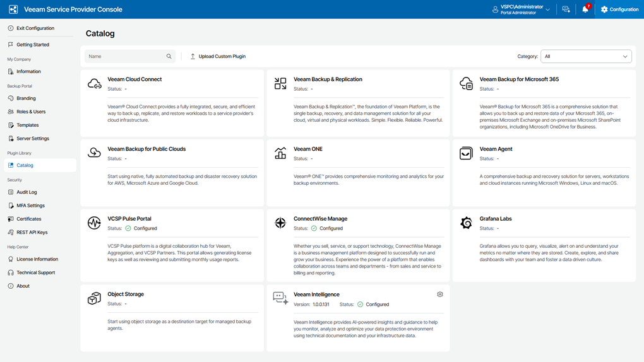The width and height of the screenshot is (644, 362).
Task: Click the Veeam Cloud Connect plugin icon
Action: [x=95, y=84]
